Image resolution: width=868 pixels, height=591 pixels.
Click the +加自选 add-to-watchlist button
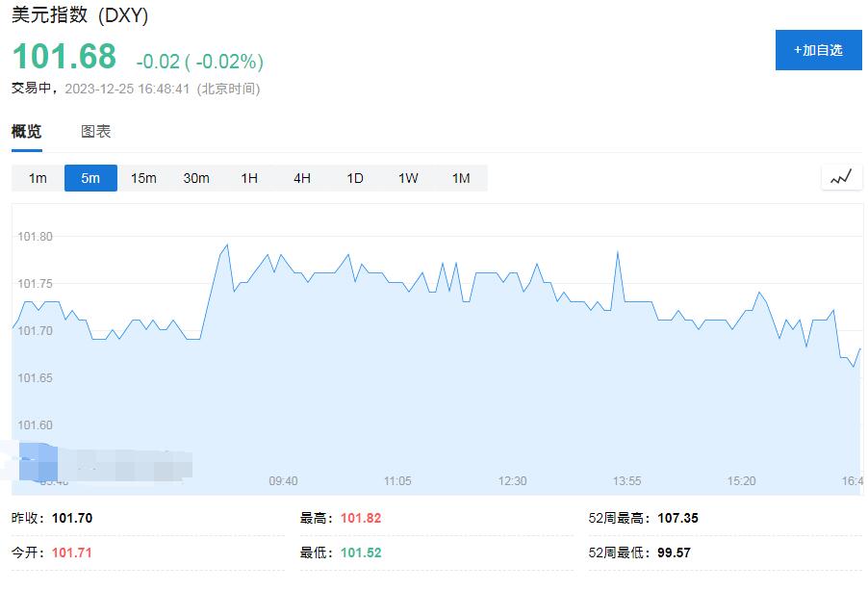818,50
